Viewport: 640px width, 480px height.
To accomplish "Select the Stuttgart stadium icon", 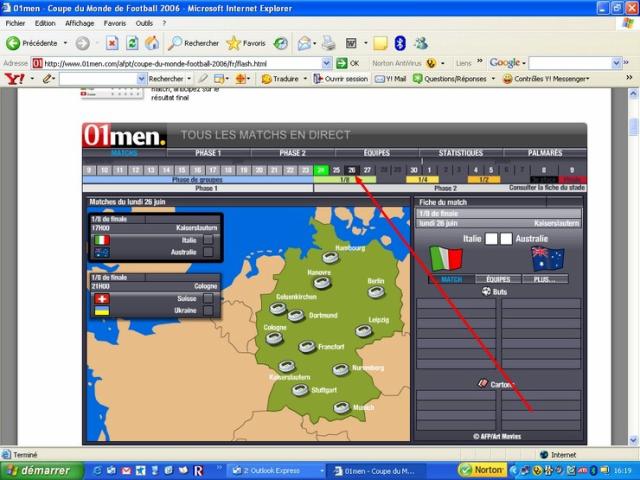I will [x=300, y=390].
